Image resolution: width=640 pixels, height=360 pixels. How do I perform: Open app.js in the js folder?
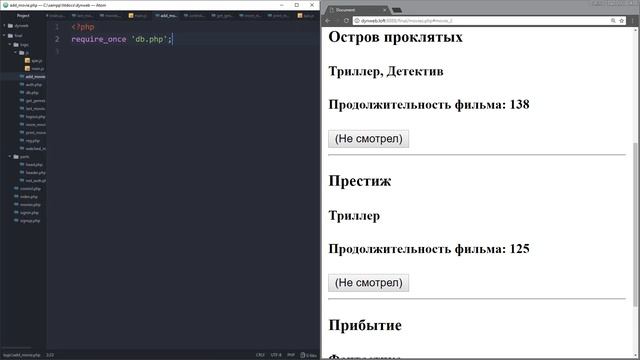coord(33,60)
